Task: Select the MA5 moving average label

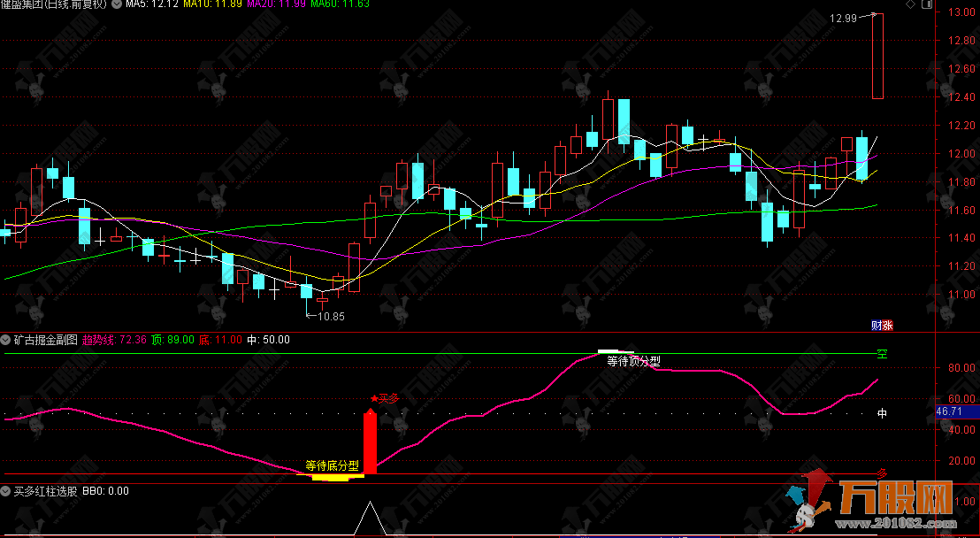Action: point(151,5)
